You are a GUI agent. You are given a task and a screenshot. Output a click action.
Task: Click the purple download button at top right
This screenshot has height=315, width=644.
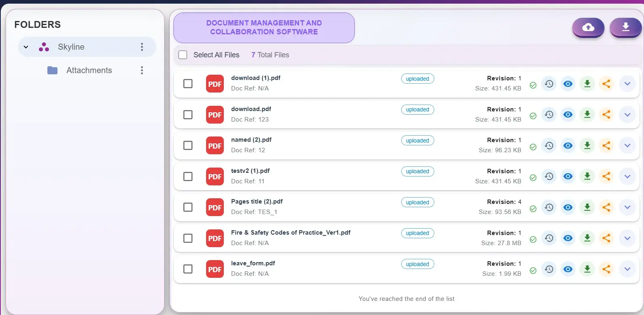(625, 27)
